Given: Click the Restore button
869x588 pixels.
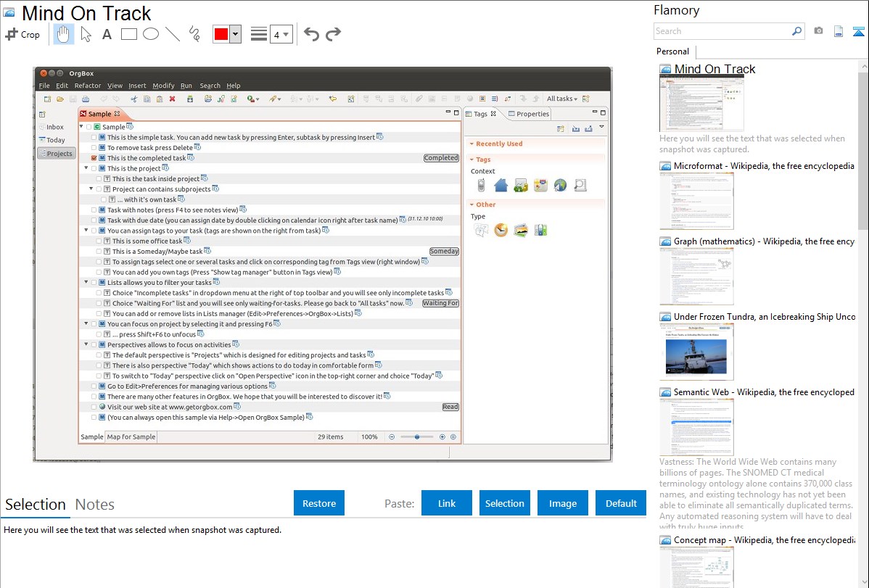Looking at the screenshot, I should point(319,503).
